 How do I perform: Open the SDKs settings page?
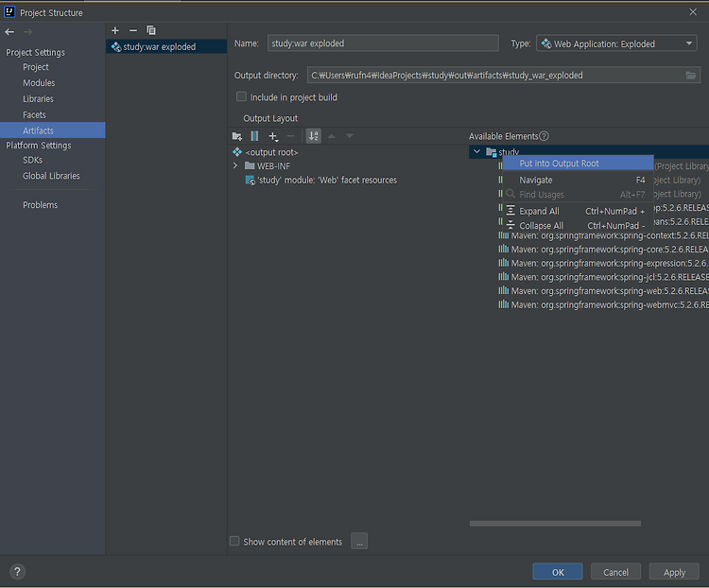point(32,160)
